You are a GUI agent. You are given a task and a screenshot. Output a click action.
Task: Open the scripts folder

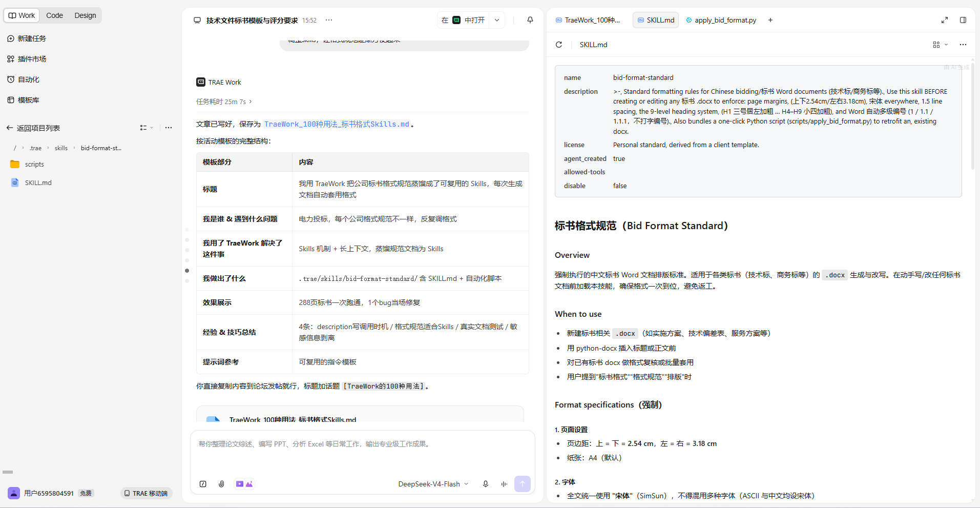tap(34, 165)
